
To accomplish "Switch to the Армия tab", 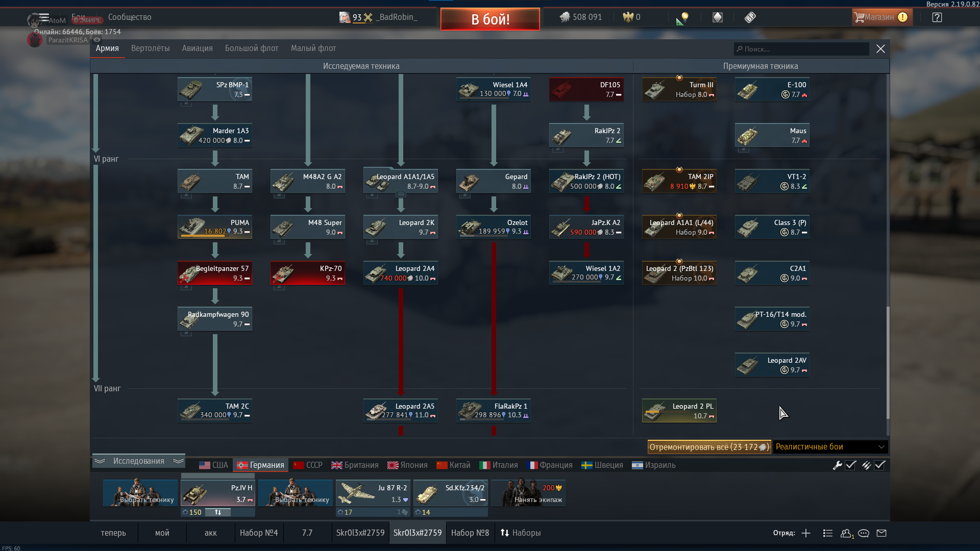I will pos(107,48).
